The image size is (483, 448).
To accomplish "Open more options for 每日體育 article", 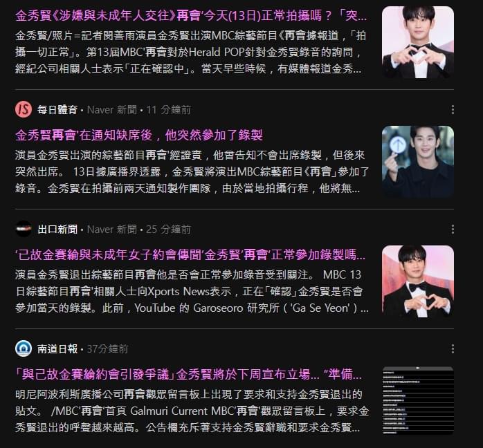I will tap(453, 109).
